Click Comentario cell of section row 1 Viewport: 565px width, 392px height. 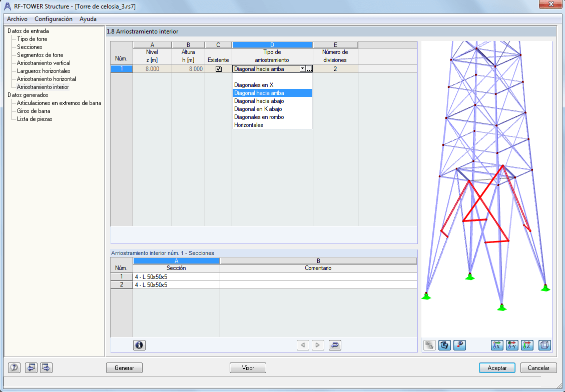pyautogui.click(x=318, y=277)
